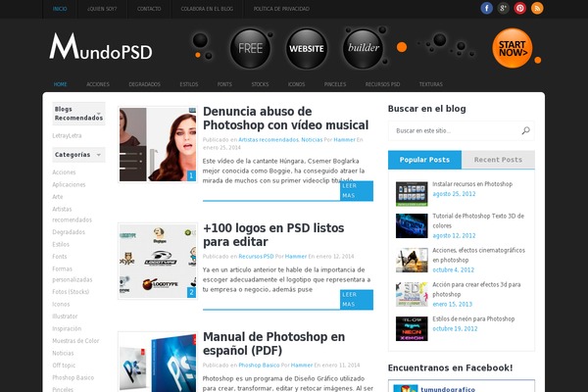Click Estilos de neón post thumbnail
Image resolution: width=588 pixels, height=392 pixels.
click(412, 328)
